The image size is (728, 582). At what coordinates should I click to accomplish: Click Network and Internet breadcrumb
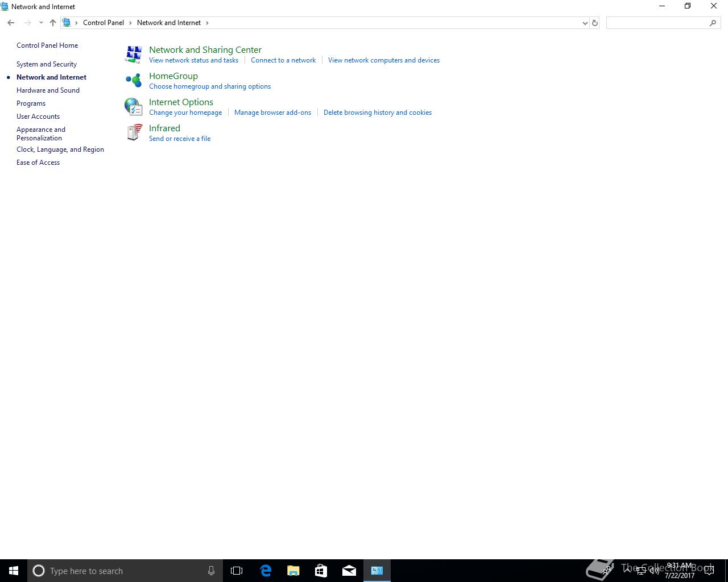click(x=169, y=23)
